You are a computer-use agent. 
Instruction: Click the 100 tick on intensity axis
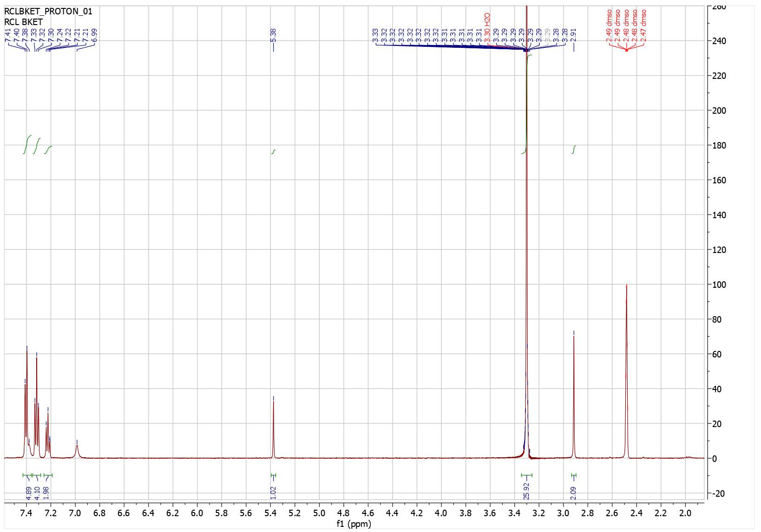point(719,285)
